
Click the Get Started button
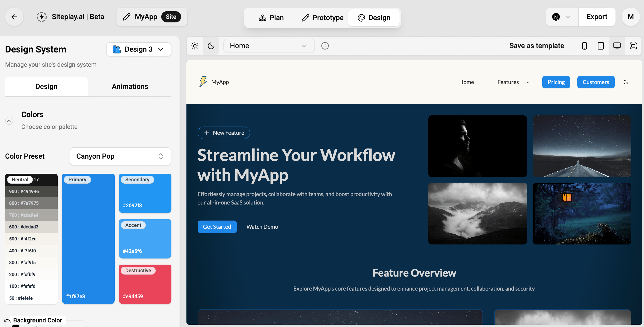pyautogui.click(x=217, y=227)
